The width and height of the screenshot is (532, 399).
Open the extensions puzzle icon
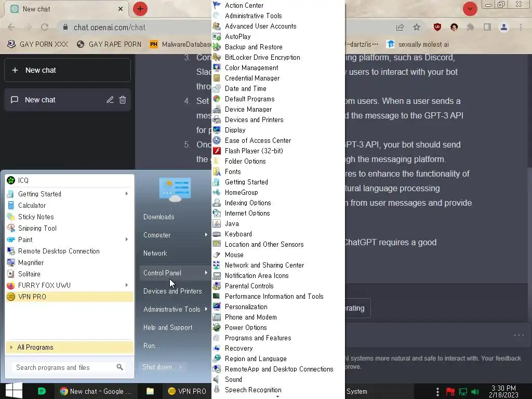pos(470,27)
